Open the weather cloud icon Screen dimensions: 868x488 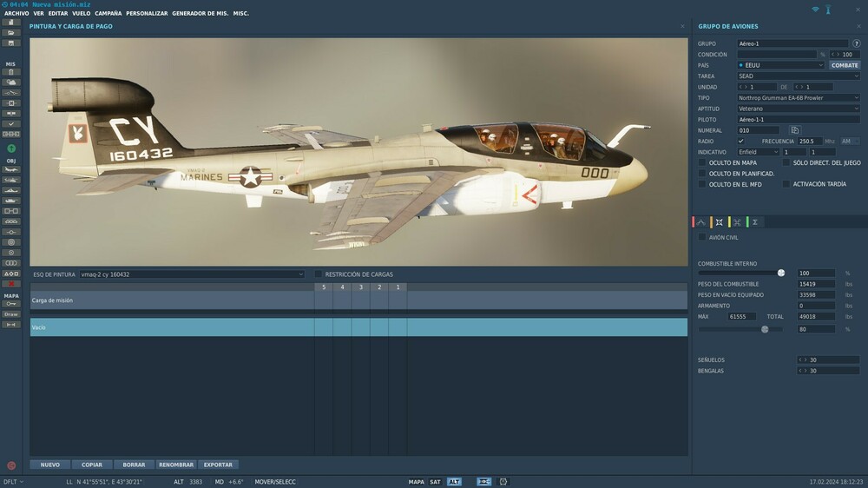click(11, 82)
